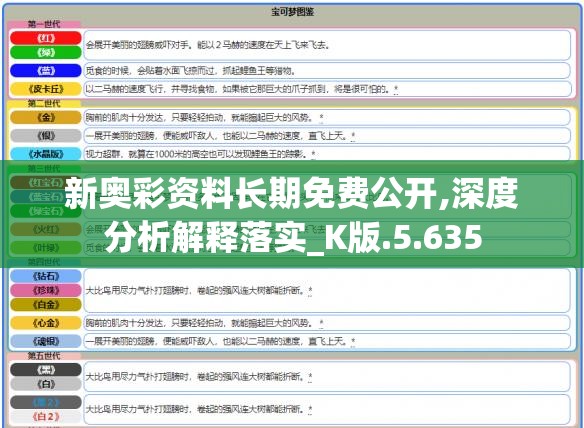
Task: Click the 《魂银》 version label
Action: tap(46, 341)
